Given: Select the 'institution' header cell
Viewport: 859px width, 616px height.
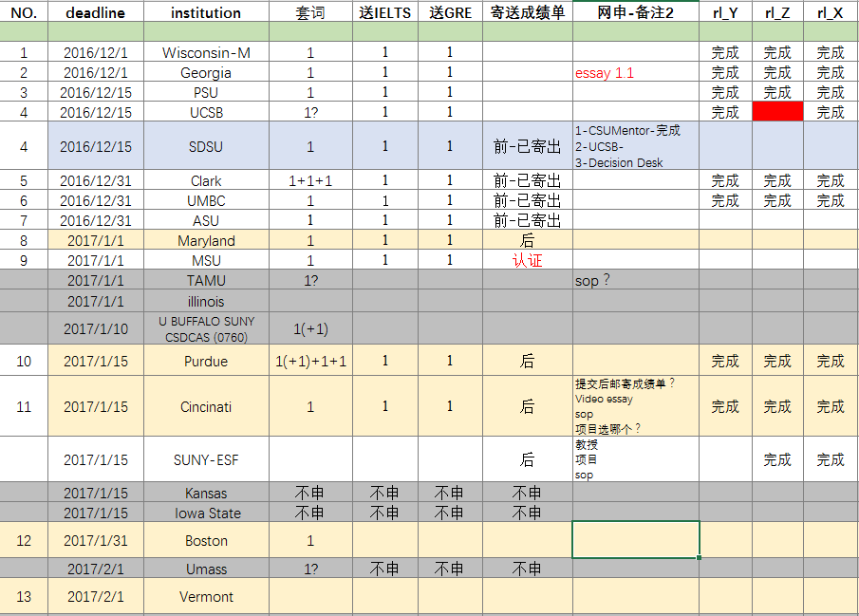Looking at the screenshot, I should pos(206,12).
